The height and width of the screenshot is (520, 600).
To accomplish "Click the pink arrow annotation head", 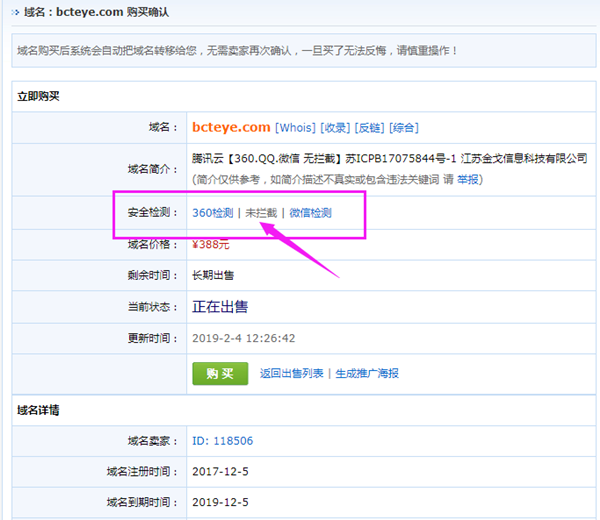I will coord(270,229).
